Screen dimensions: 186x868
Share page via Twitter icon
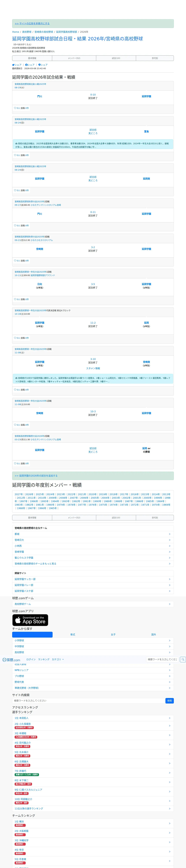pyautogui.click(x=13, y=65)
